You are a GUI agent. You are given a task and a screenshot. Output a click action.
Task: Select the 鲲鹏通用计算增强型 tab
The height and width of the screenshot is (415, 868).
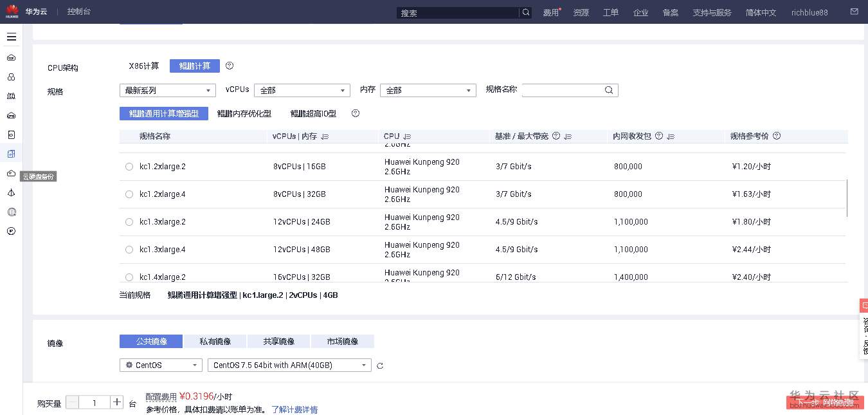(x=164, y=113)
